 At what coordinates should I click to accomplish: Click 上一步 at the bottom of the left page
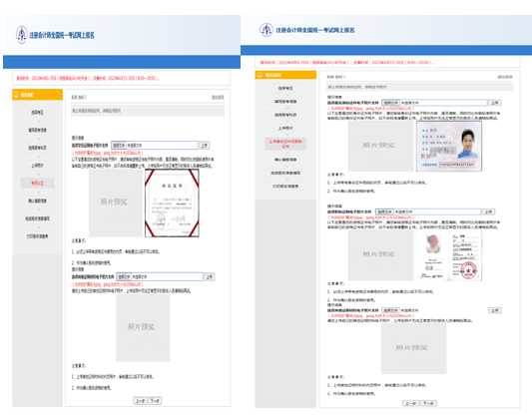141,401
